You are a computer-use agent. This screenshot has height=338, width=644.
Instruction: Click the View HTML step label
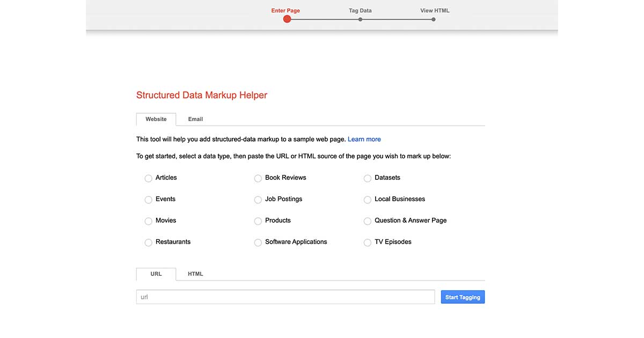435,11
